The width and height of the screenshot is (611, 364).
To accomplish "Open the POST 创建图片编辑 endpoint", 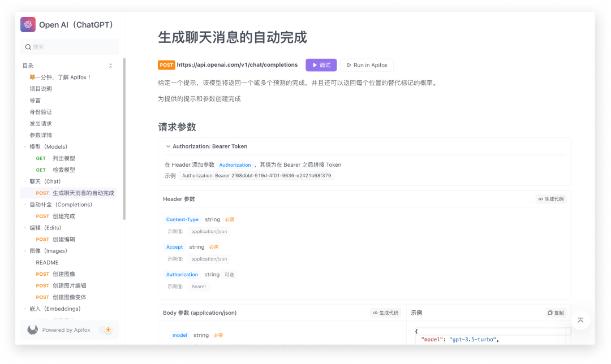I will [x=69, y=285].
